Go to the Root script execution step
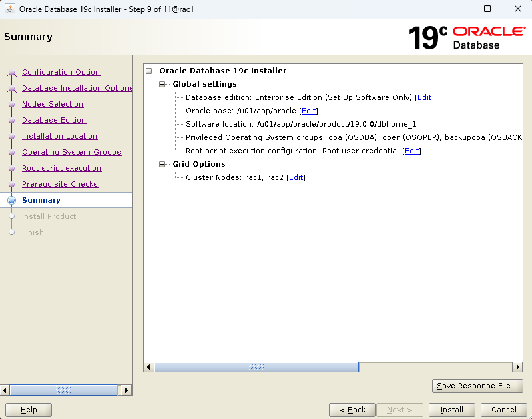 click(62, 168)
